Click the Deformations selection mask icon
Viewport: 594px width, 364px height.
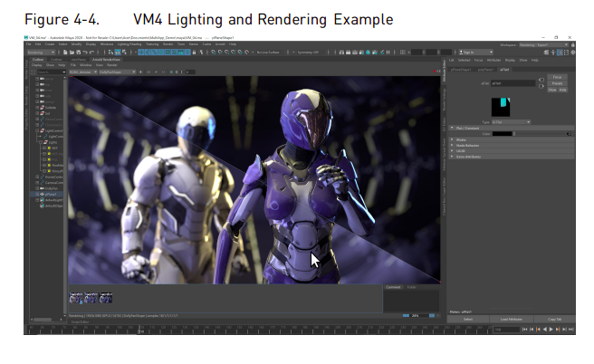[168, 53]
